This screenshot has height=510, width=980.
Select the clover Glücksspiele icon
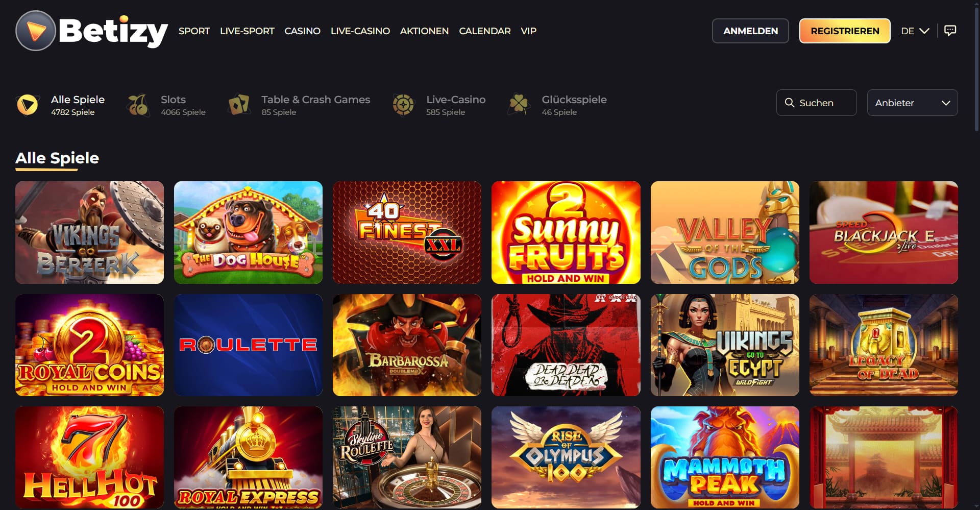[519, 105]
